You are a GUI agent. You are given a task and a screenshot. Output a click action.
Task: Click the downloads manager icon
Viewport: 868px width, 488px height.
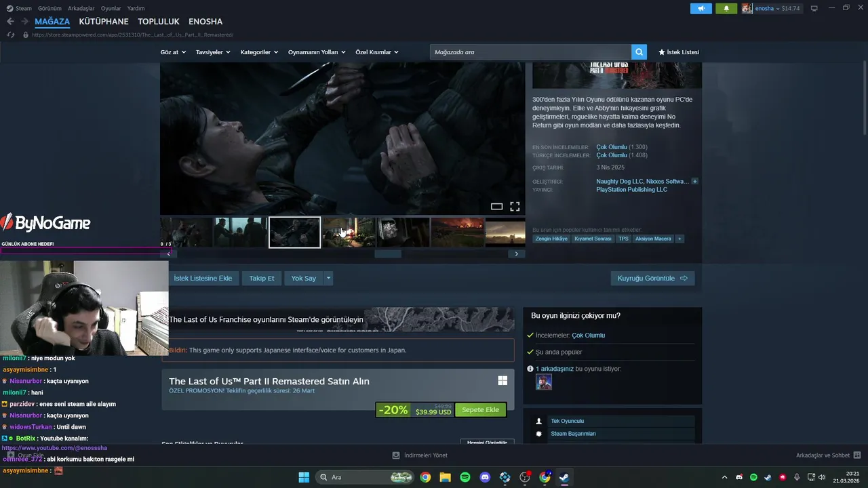[x=396, y=455]
